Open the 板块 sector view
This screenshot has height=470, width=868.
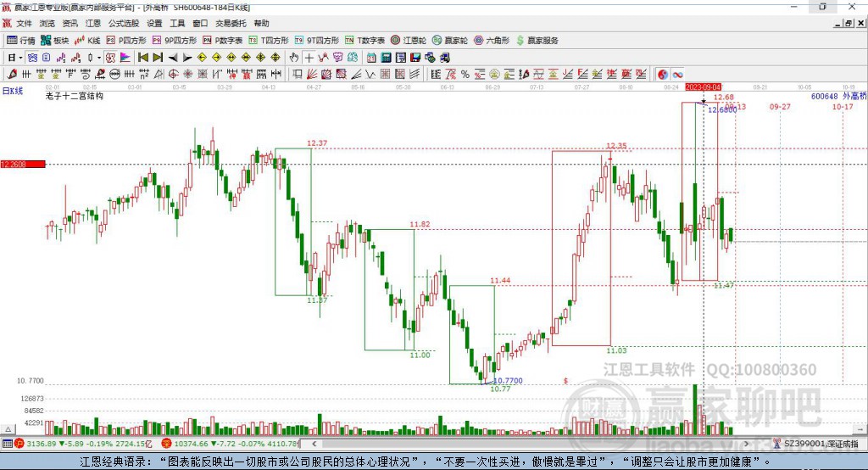55,41
